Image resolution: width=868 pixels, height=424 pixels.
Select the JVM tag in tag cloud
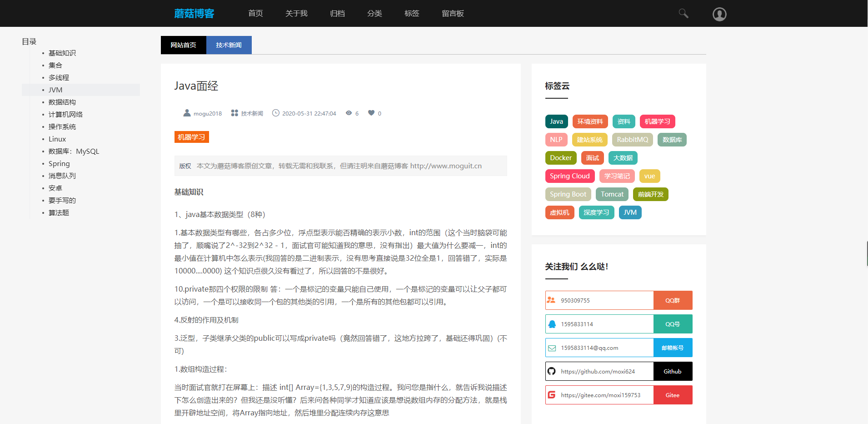(x=630, y=212)
